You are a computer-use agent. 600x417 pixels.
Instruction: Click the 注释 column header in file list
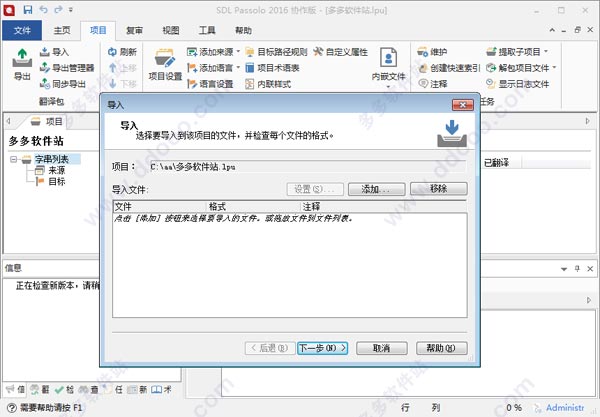coord(383,207)
